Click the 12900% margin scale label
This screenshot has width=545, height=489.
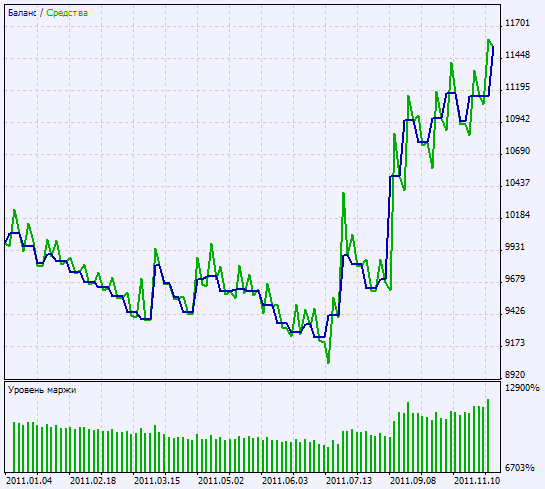click(x=522, y=388)
